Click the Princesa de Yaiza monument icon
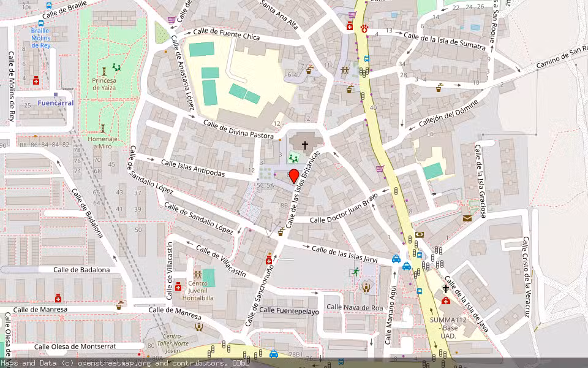 (x=104, y=71)
